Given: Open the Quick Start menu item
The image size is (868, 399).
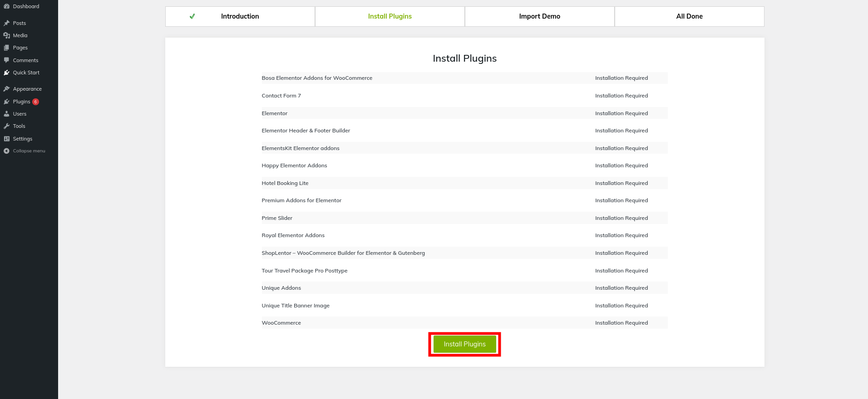Looking at the screenshot, I should pyautogui.click(x=26, y=73).
